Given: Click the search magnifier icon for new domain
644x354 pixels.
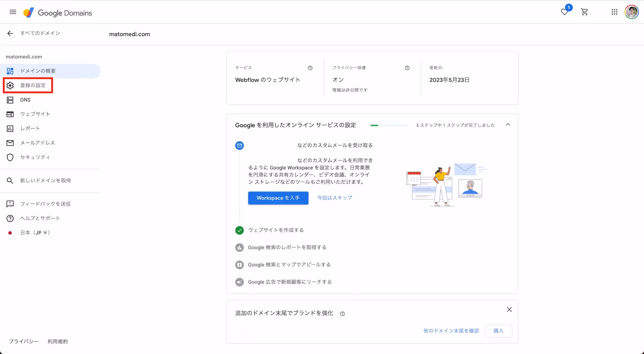Looking at the screenshot, I should (x=10, y=181).
